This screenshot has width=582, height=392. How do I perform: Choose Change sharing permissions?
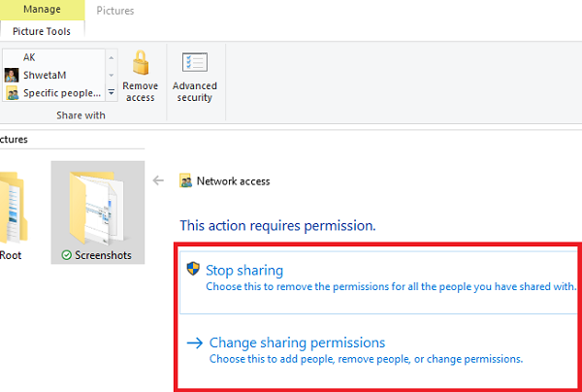tap(297, 343)
